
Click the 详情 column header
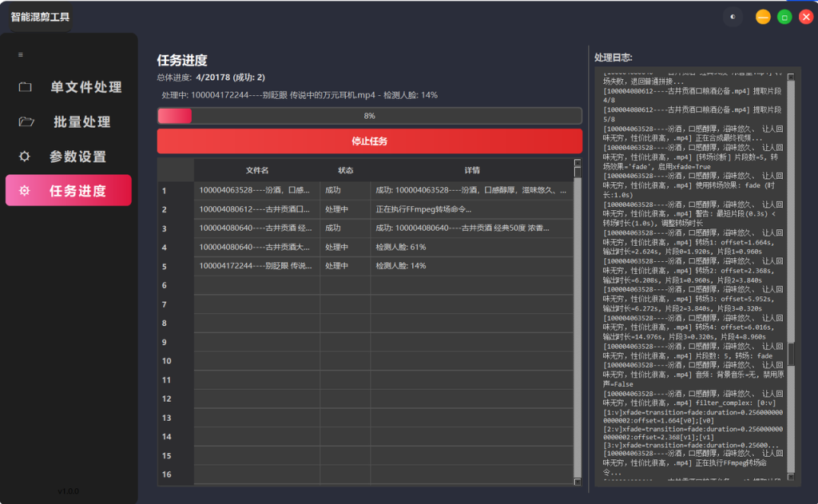pyautogui.click(x=472, y=171)
